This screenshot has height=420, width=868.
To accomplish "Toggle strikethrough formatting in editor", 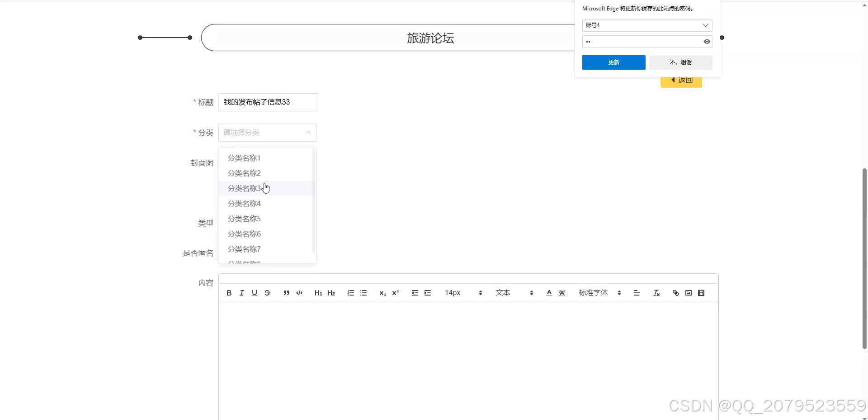I will [267, 293].
